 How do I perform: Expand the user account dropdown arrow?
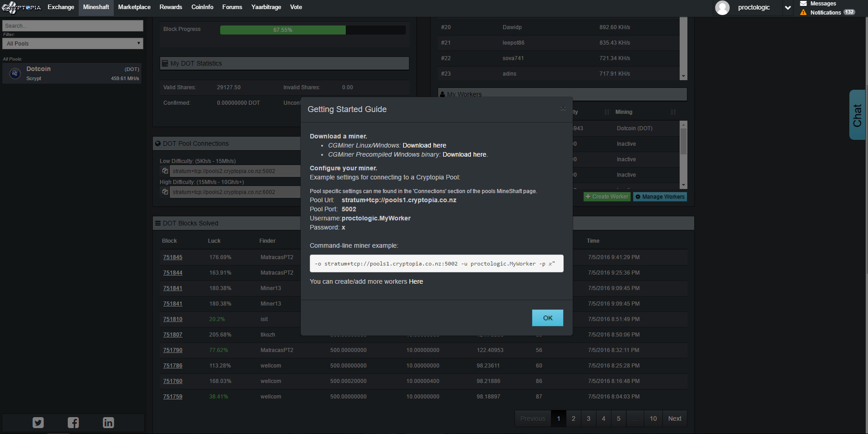tap(788, 8)
